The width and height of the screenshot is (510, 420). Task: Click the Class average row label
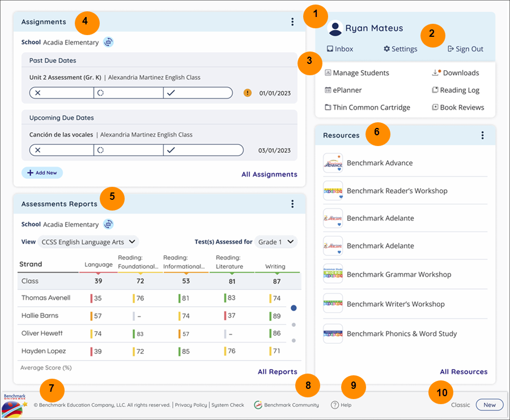coord(30,281)
